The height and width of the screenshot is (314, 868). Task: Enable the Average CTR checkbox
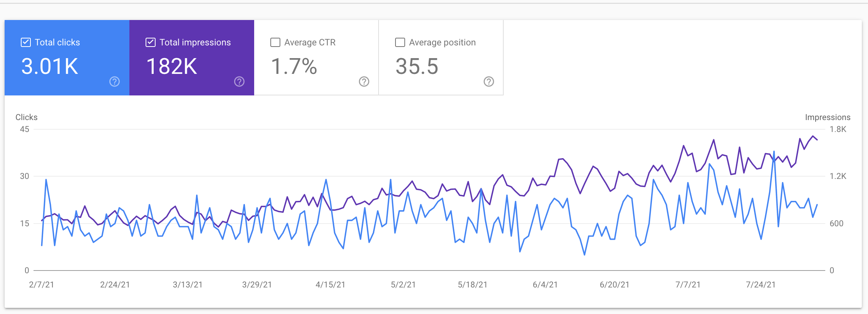[275, 42]
